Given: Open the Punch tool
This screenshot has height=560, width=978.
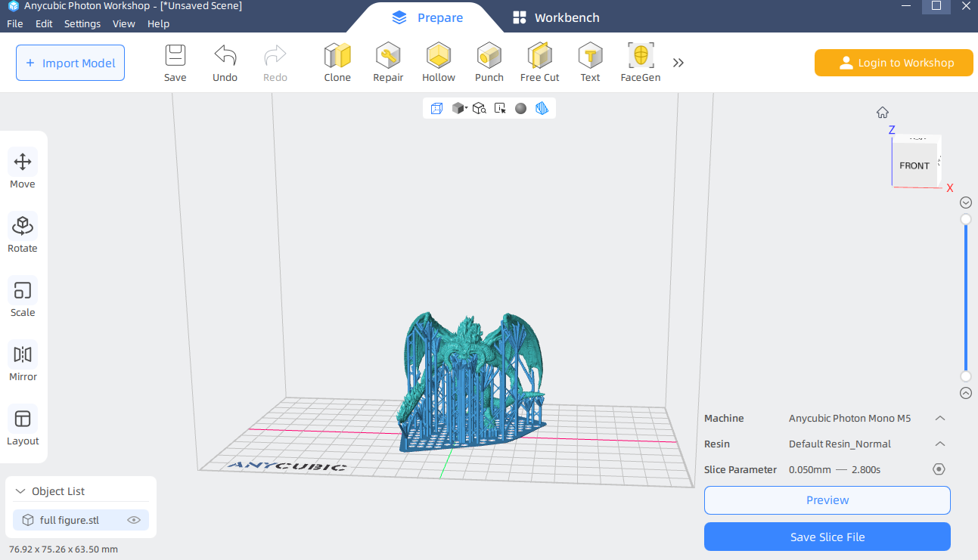Looking at the screenshot, I should pyautogui.click(x=489, y=62).
